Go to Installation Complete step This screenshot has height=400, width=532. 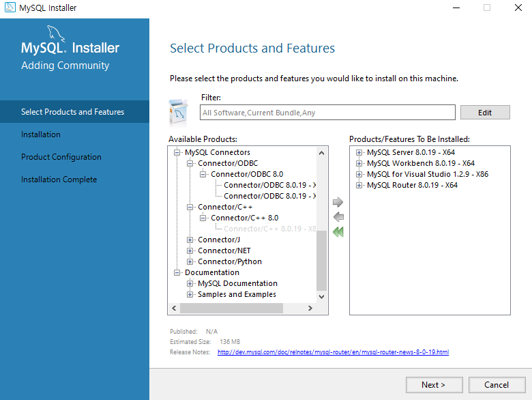point(59,180)
